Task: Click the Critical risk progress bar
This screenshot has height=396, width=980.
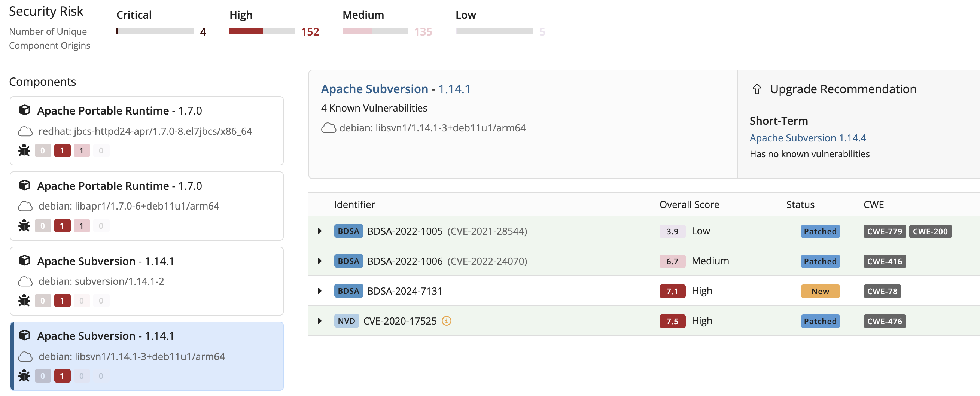Action: pos(155,31)
